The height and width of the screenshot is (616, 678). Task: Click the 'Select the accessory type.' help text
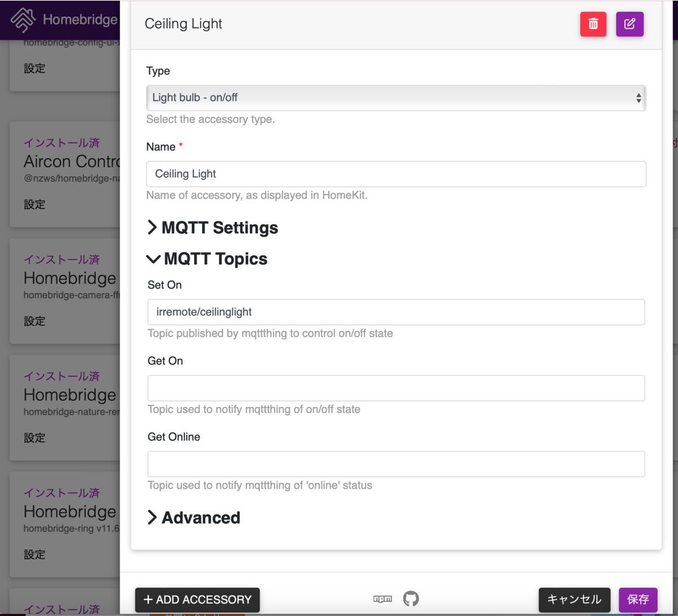[x=211, y=119]
